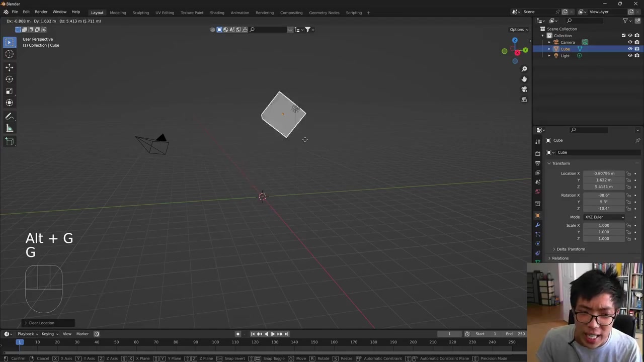Click the Add Cube tool icon

[9, 141]
